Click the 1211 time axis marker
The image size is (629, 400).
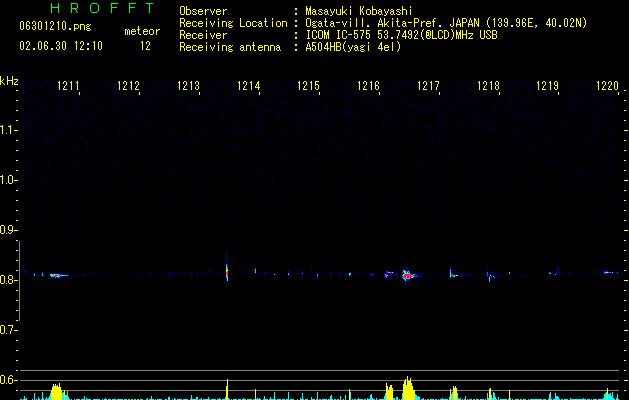coord(68,86)
